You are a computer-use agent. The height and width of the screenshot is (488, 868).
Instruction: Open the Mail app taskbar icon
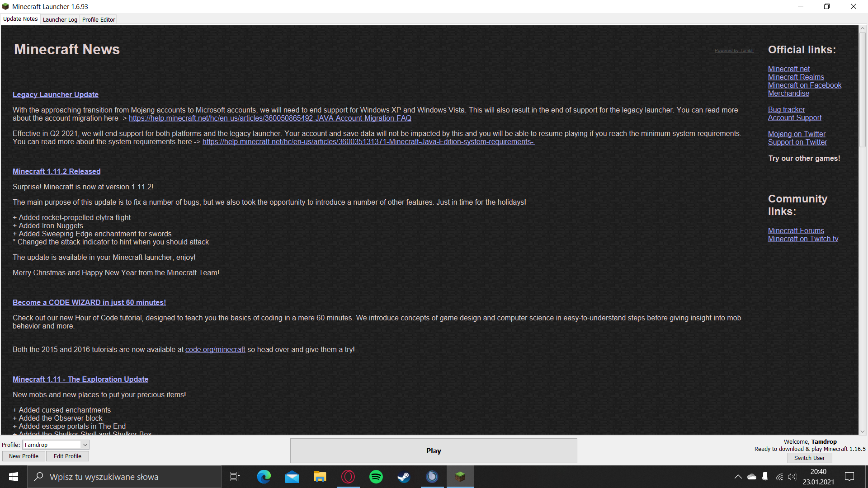pyautogui.click(x=292, y=477)
